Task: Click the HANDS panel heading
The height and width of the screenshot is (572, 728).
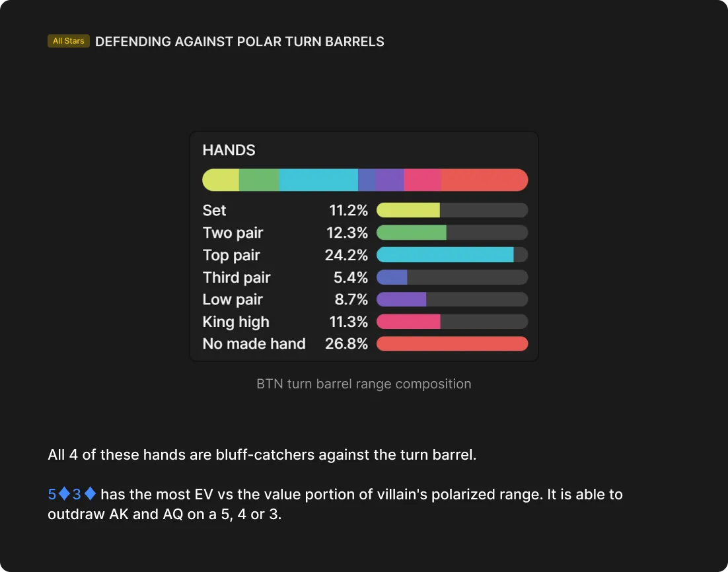Action: [x=229, y=150]
